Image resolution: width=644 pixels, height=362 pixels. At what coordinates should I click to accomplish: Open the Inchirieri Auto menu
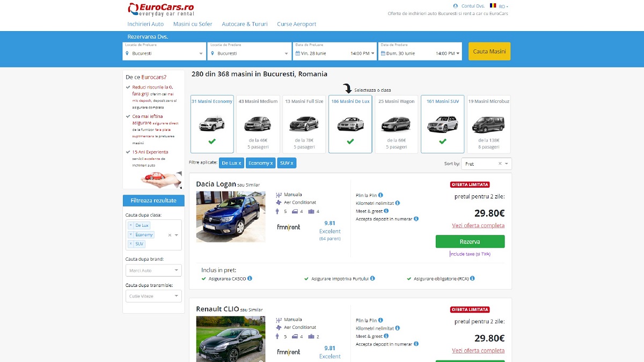pyautogui.click(x=145, y=24)
